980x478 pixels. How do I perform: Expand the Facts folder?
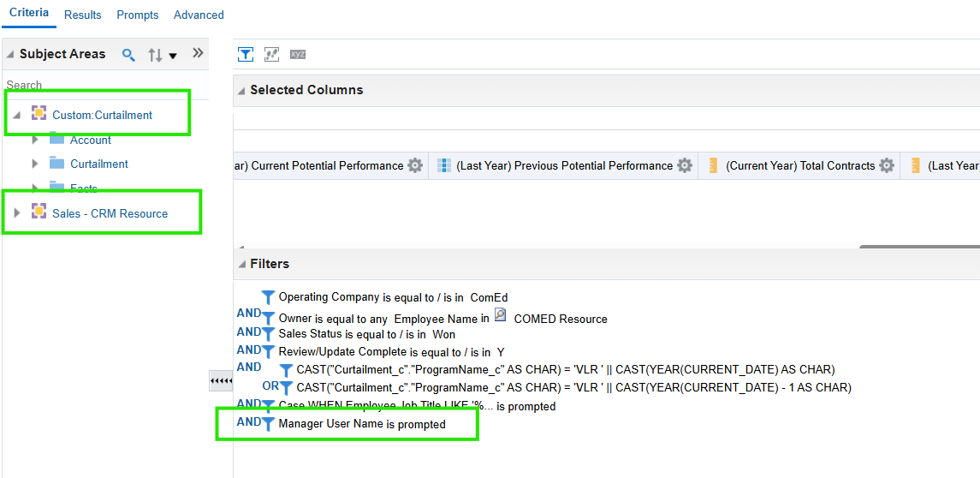point(35,187)
